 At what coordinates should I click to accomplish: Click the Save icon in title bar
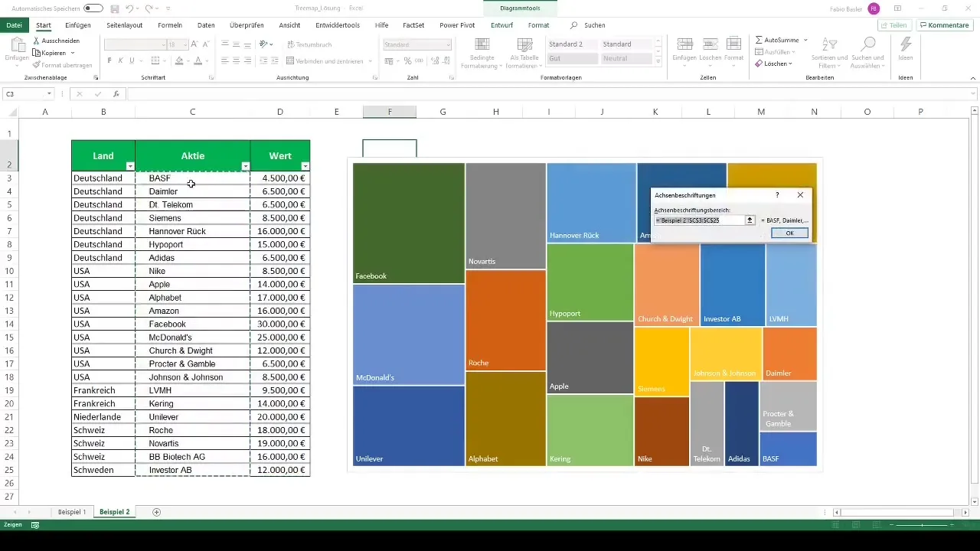(x=114, y=8)
